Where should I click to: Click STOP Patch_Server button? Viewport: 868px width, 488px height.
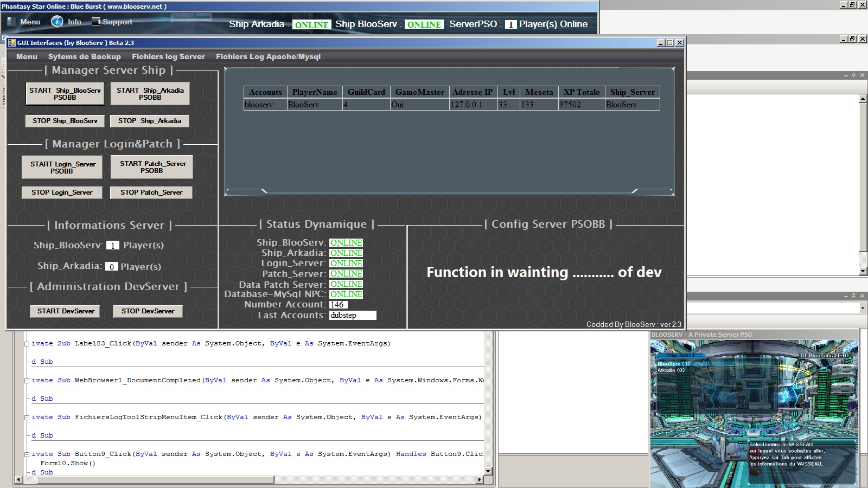(151, 192)
